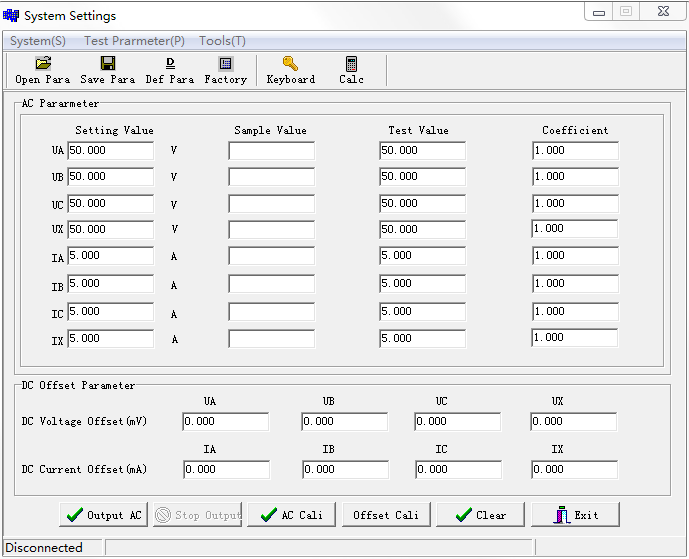Click the Factory toolbar icon

coord(226,64)
